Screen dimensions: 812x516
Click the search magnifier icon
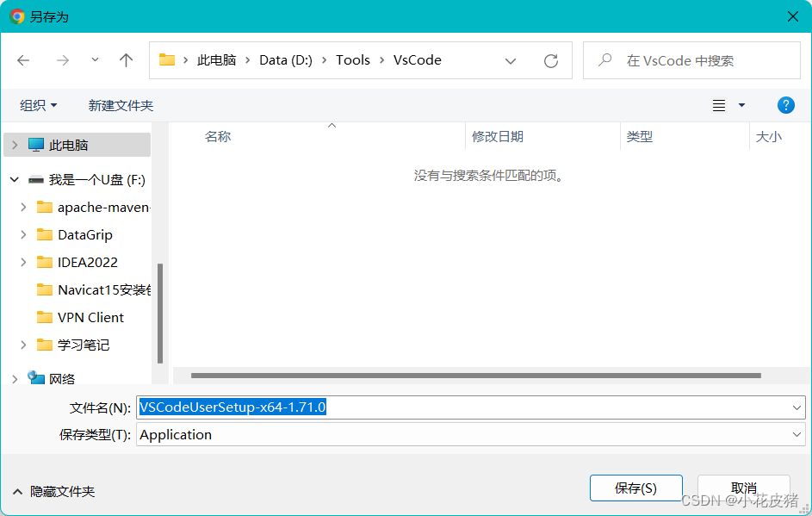(603, 60)
